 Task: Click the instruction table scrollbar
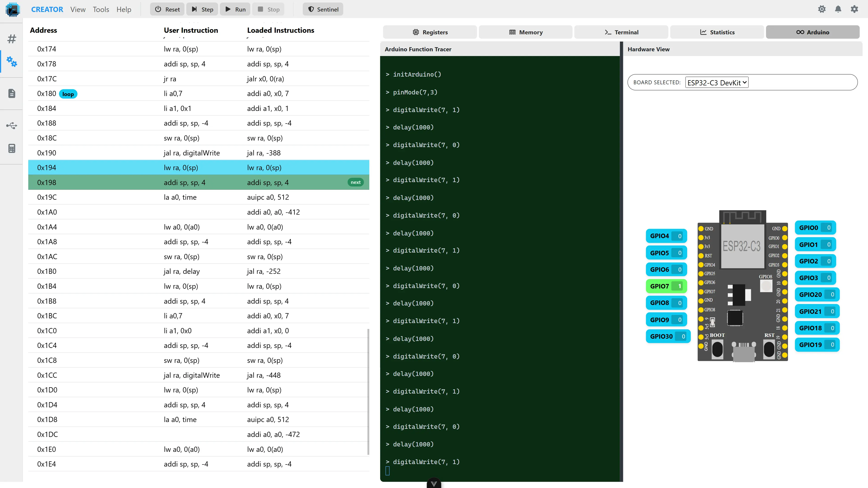point(368,392)
